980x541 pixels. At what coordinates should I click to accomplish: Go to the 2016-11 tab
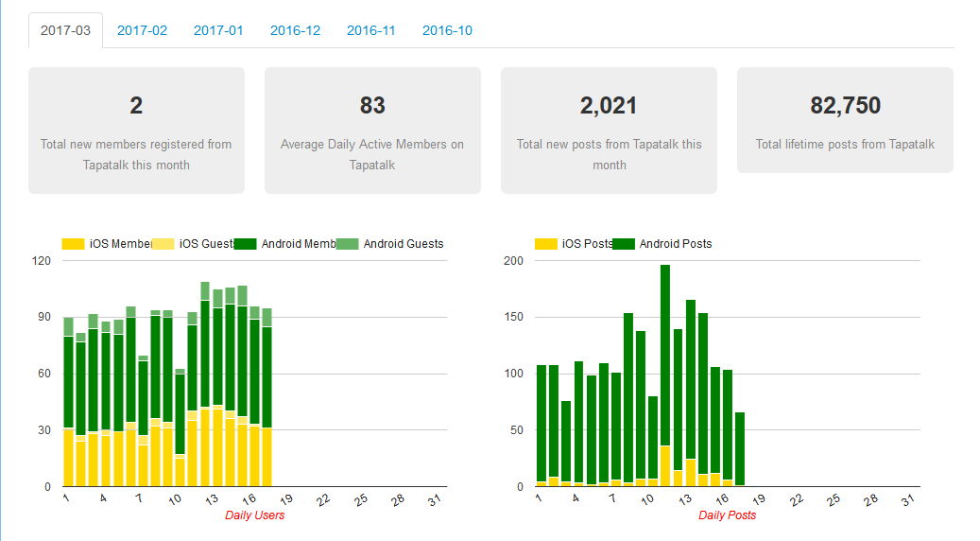click(371, 30)
